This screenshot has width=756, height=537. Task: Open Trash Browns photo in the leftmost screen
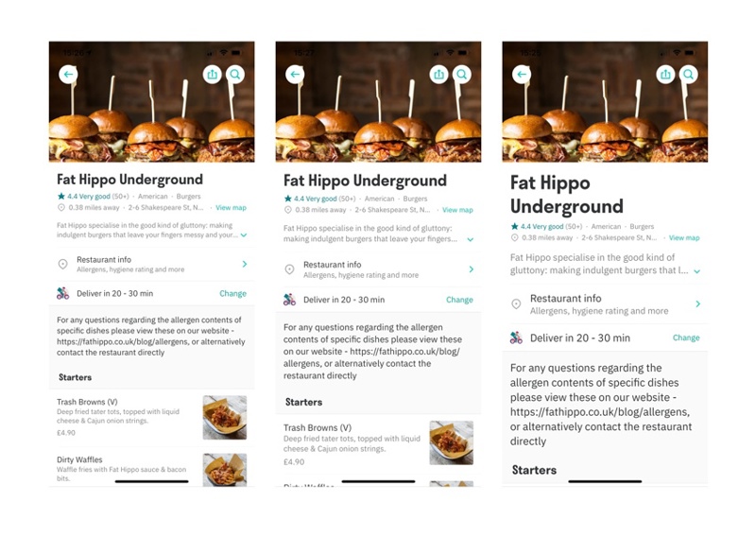225,417
